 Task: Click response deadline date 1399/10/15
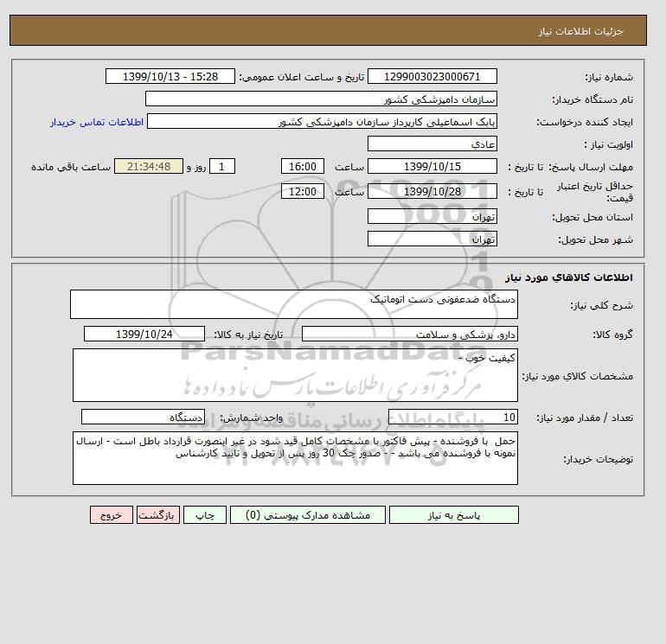[432, 167]
